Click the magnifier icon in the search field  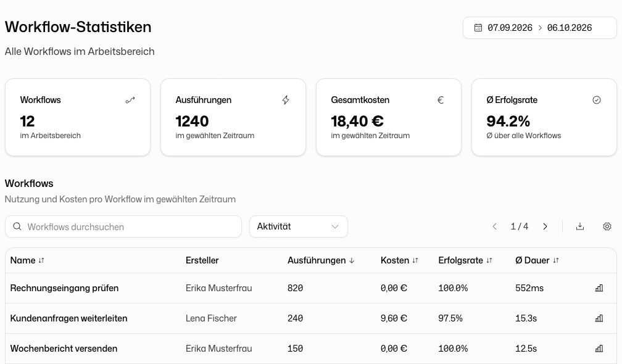pyautogui.click(x=17, y=226)
